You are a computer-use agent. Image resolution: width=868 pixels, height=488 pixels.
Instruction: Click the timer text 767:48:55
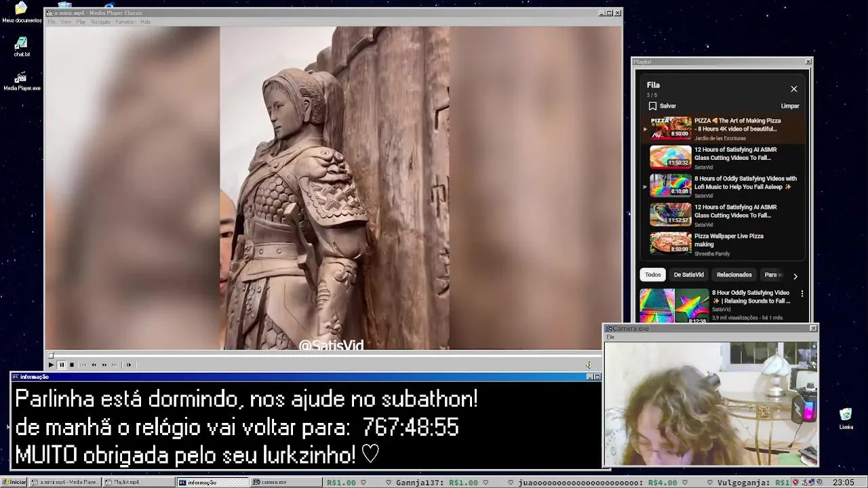tap(411, 427)
